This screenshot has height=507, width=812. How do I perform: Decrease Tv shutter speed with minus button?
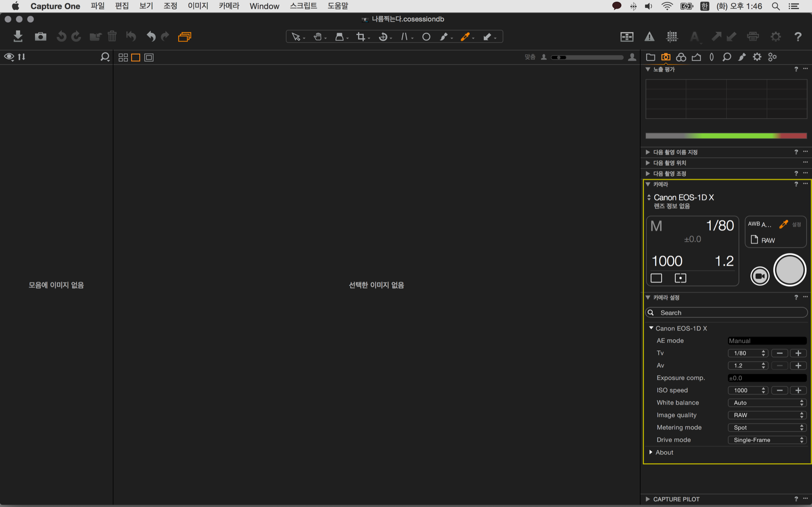pyautogui.click(x=780, y=353)
